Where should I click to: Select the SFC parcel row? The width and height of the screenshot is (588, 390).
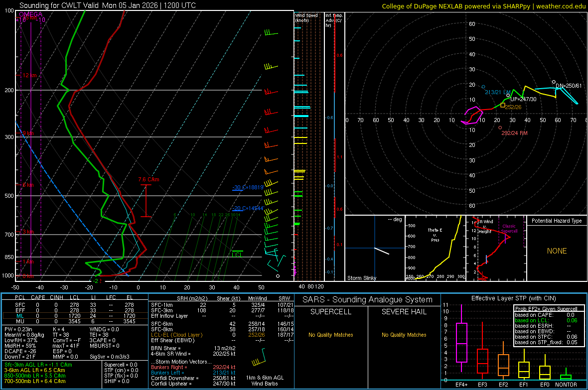pos(75,305)
